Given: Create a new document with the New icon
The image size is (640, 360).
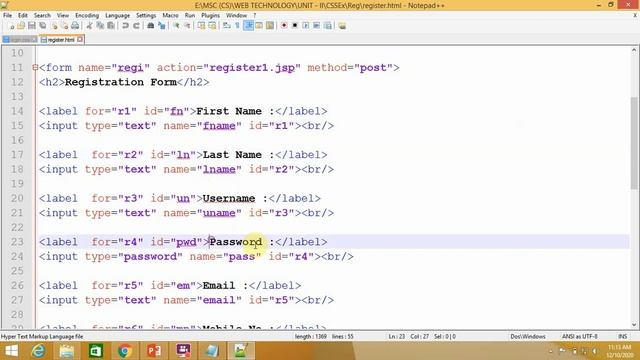Looking at the screenshot, I should click(x=11, y=26).
